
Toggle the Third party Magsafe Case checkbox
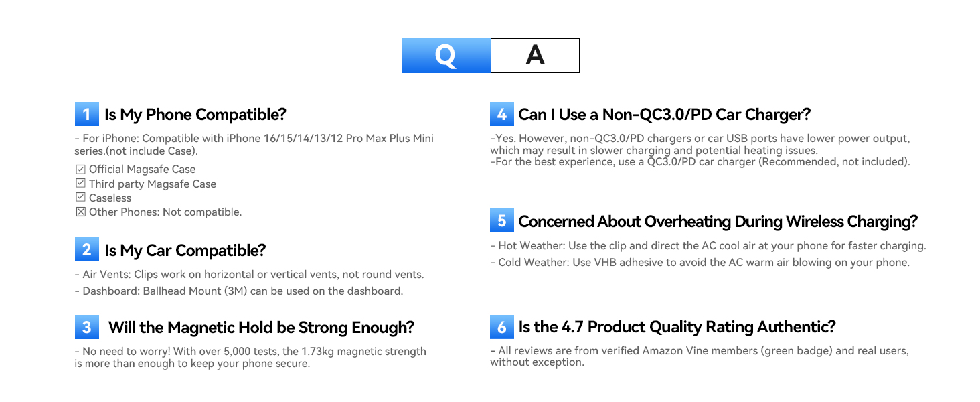click(80, 183)
